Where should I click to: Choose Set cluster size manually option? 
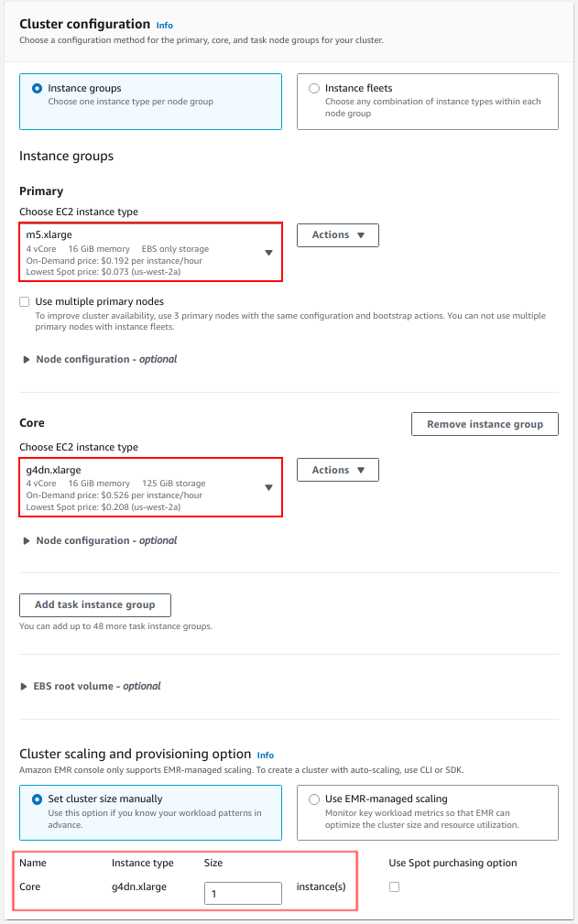[38, 799]
